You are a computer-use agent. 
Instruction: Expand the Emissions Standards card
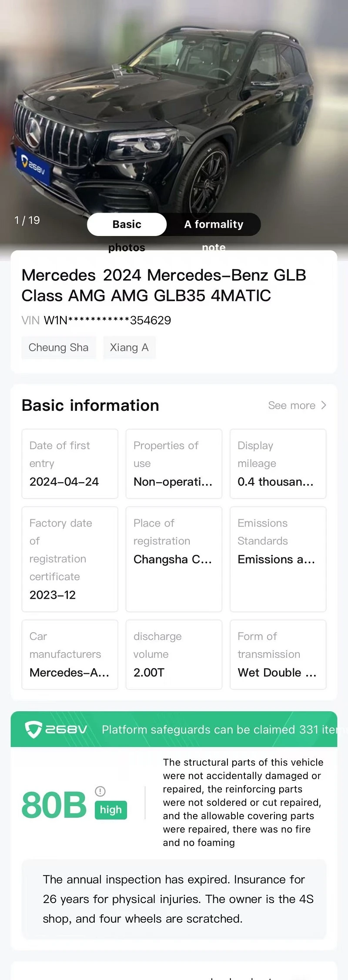click(x=278, y=559)
